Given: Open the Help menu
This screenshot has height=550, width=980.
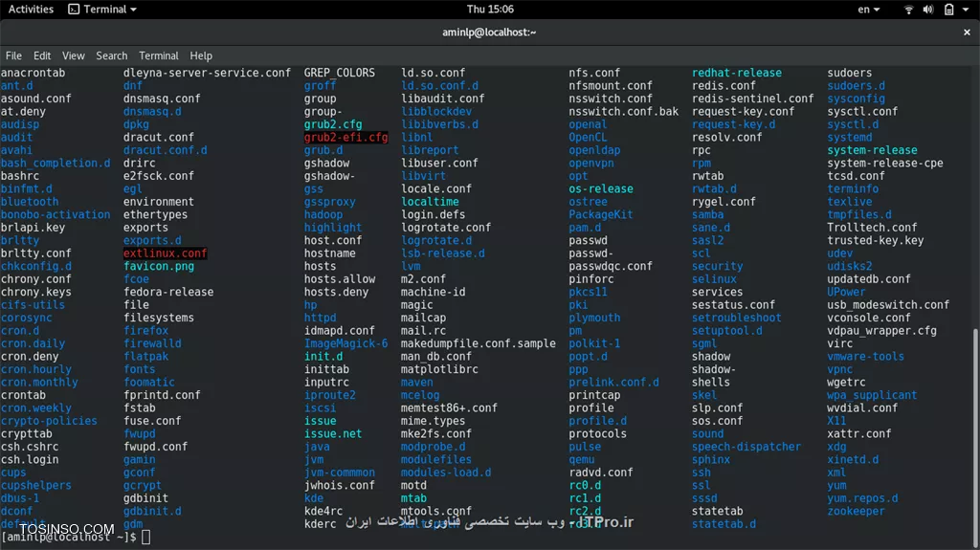Looking at the screenshot, I should pyautogui.click(x=201, y=55).
